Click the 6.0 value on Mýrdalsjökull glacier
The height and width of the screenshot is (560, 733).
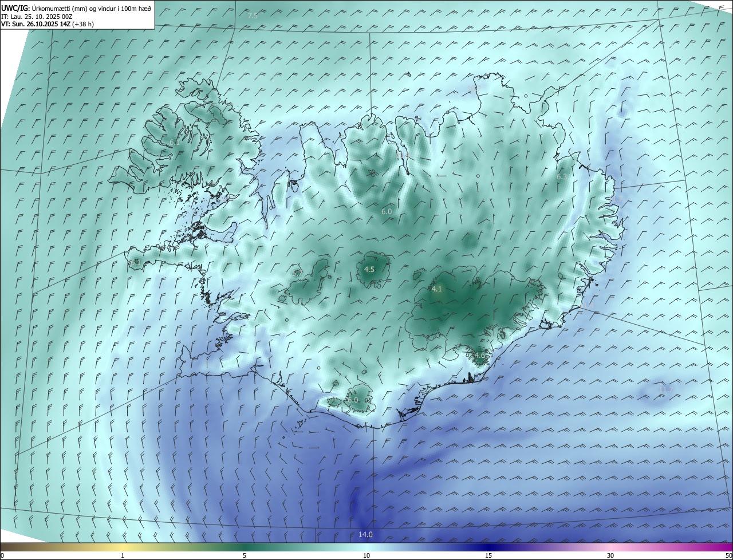pos(352,400)
